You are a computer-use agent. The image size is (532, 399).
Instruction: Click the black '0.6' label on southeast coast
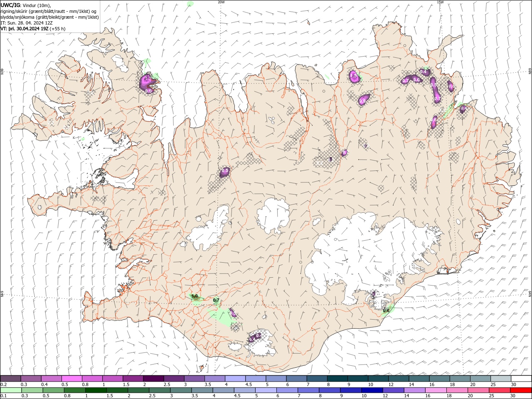386,310
